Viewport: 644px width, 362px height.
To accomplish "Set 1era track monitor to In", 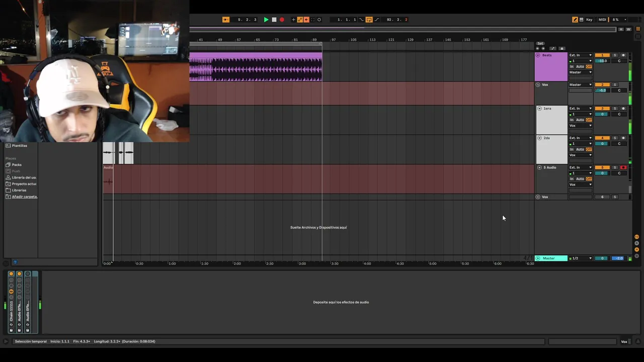I will pyautogui.click(x=572, y=120).
